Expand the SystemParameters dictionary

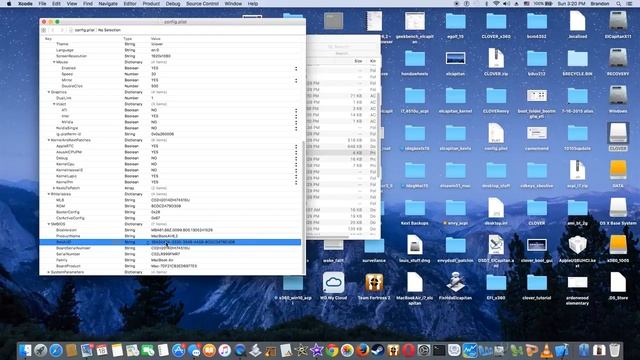click(49, 272)
